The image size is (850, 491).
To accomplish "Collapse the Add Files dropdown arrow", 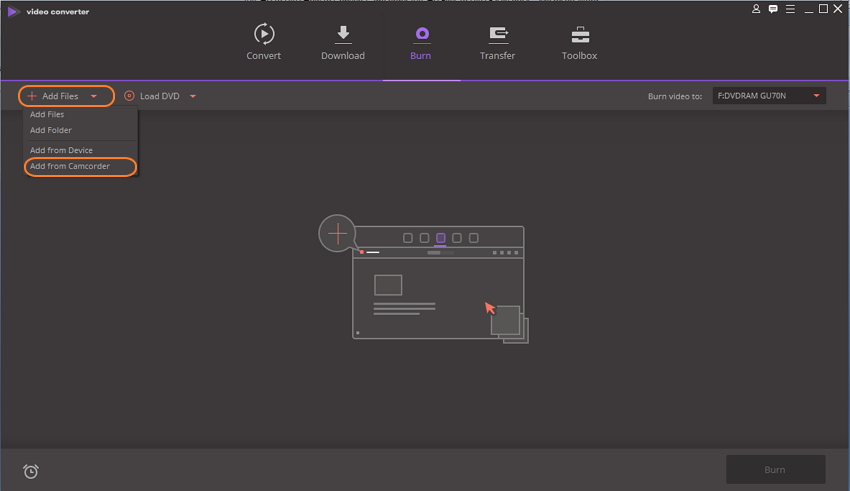I will click(94, 96).
